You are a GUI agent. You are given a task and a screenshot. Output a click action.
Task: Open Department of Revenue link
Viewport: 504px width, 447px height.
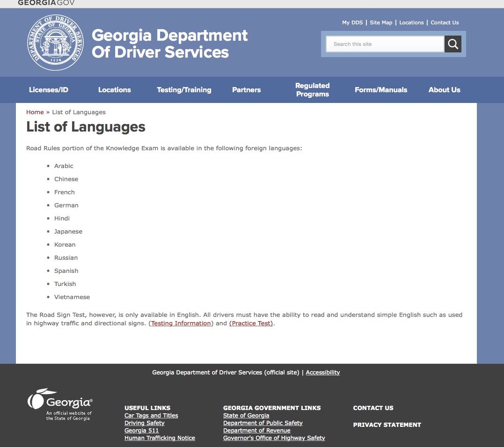tap(257, 430)
